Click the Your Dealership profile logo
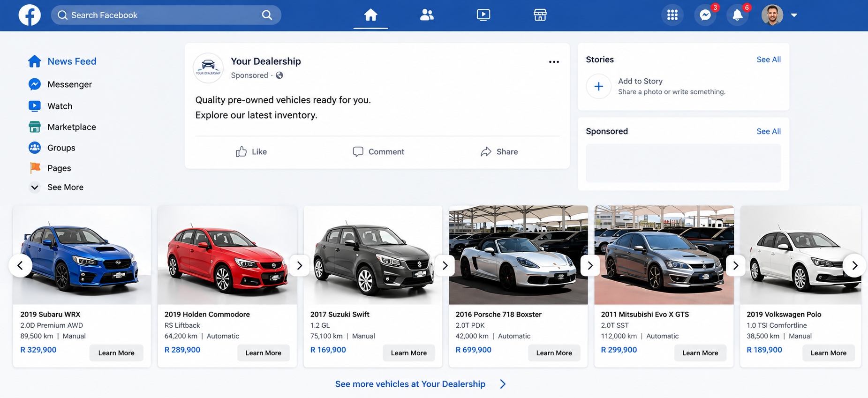 coord(208,68)
